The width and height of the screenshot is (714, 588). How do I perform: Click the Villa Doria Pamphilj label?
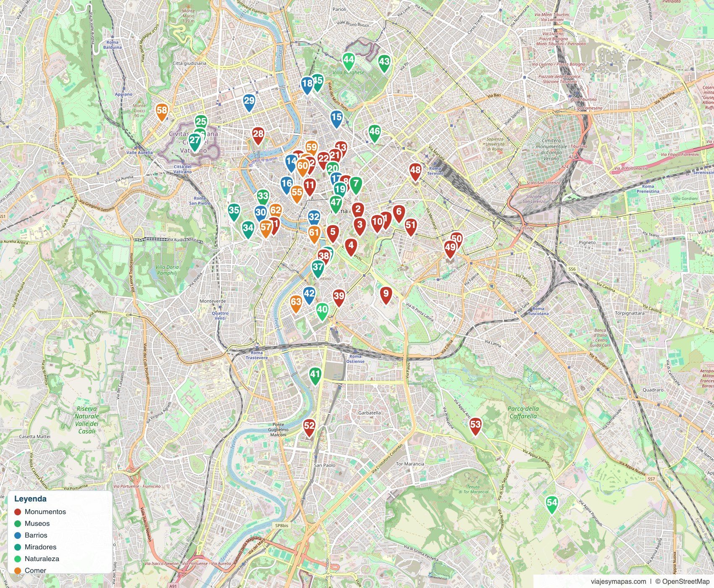point(167,270)
